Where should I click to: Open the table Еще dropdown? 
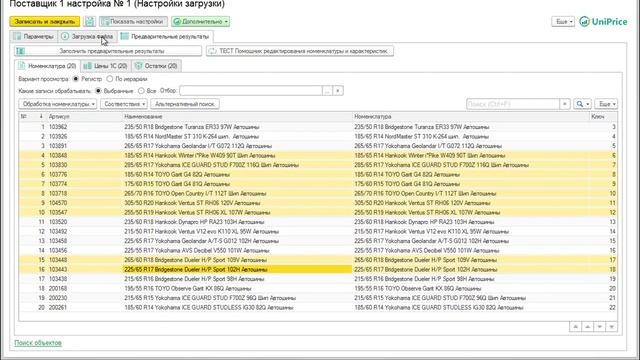point(606,104)
